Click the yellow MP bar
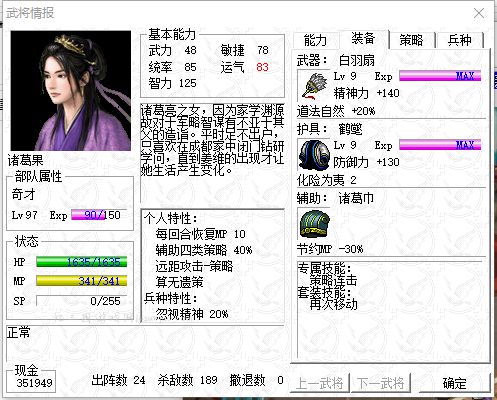The width and height of the screenshot is (497, 400). pos(81,281)
